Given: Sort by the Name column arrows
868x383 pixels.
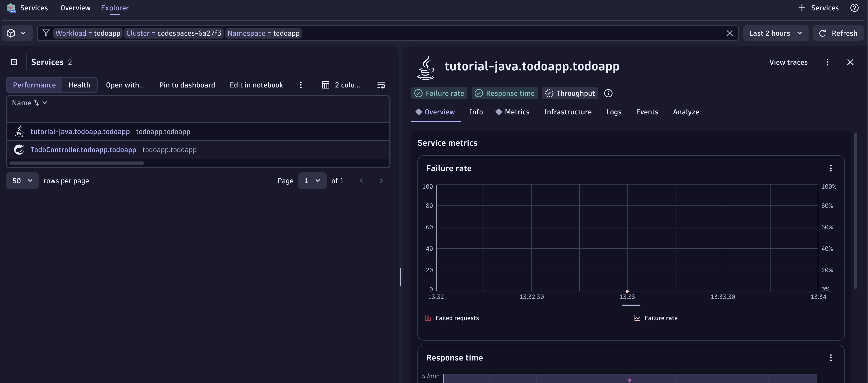Looking at the screenshot, I should coord(36,103).
